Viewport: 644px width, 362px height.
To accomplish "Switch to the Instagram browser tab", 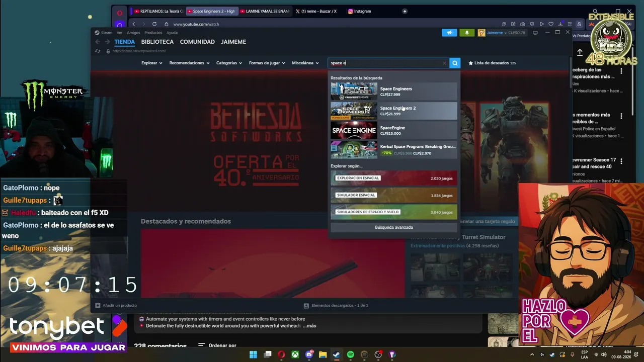I will (x=362, y=11).
